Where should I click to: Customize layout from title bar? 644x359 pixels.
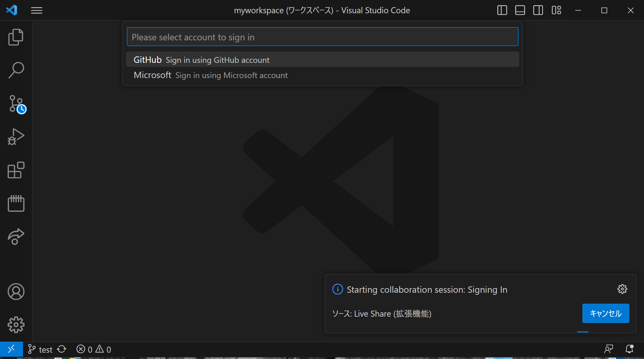(556, 10)
